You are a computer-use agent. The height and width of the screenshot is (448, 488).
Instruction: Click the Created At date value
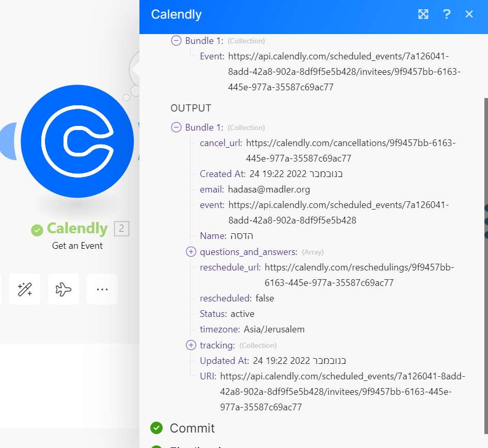tap(296, 173)
